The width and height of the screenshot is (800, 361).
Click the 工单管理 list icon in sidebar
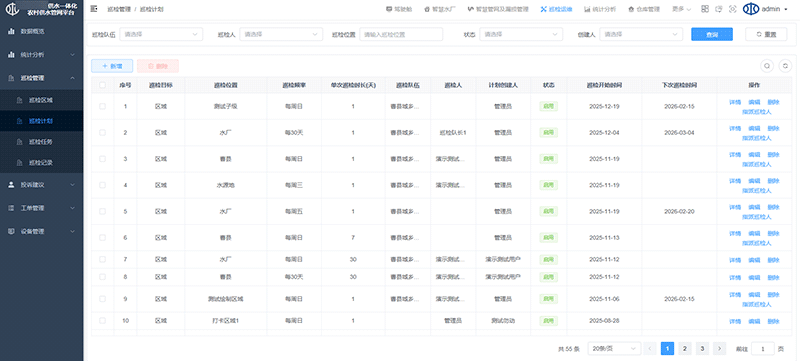(x=11, y=208)
